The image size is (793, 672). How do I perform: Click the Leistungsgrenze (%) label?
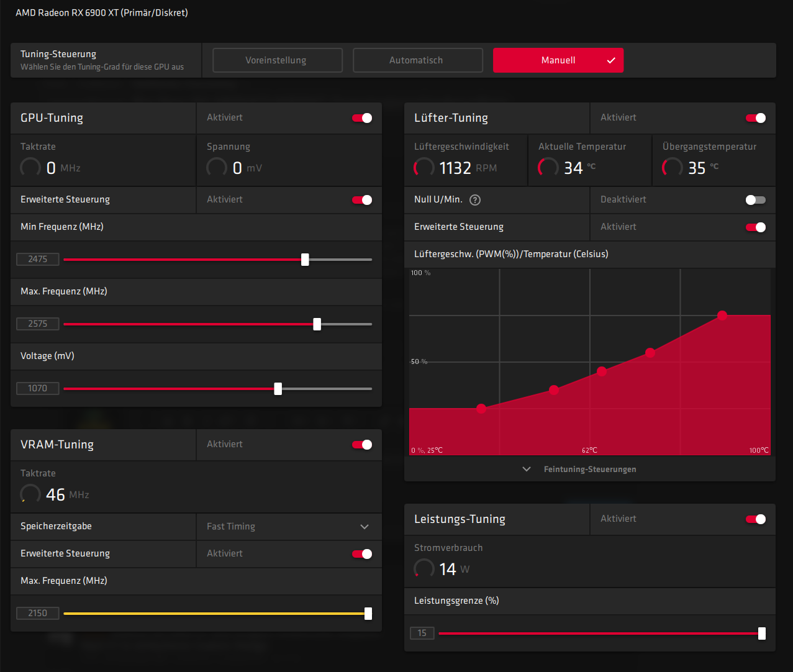tap(456, 601)
